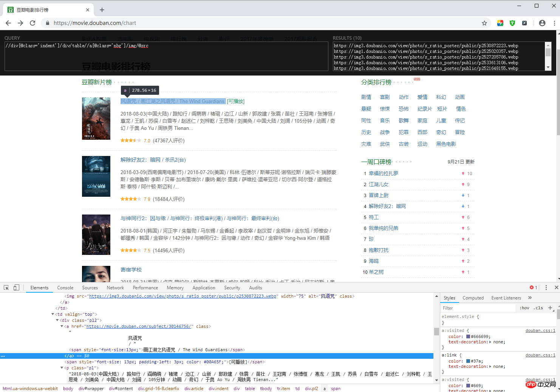
Task: Open the DevTools customize three-dot menu
Action: 546,288
